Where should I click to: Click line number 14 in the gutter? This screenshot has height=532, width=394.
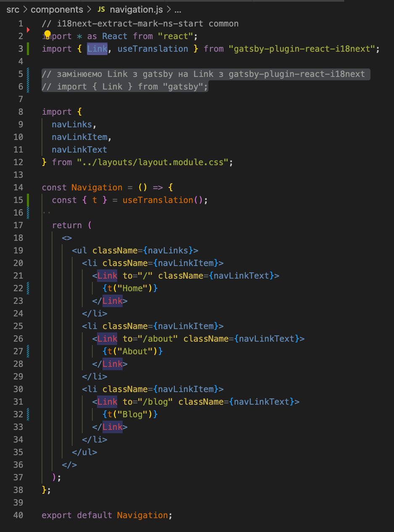tap(18, 187)
